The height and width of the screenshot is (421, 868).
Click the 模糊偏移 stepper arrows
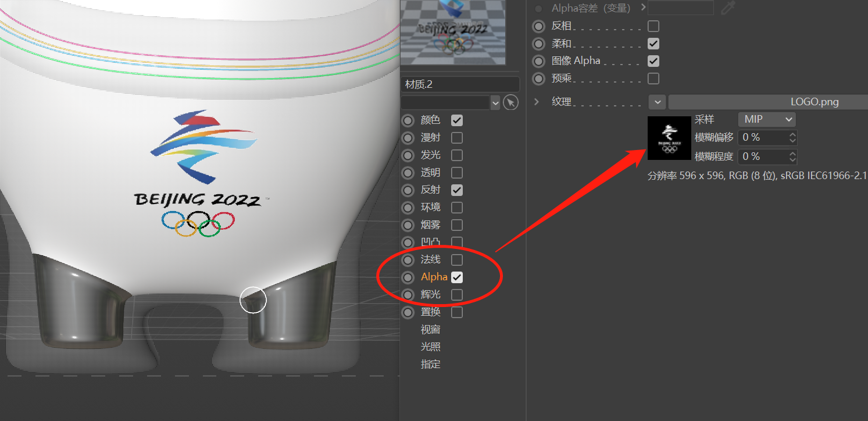(792, 138)
